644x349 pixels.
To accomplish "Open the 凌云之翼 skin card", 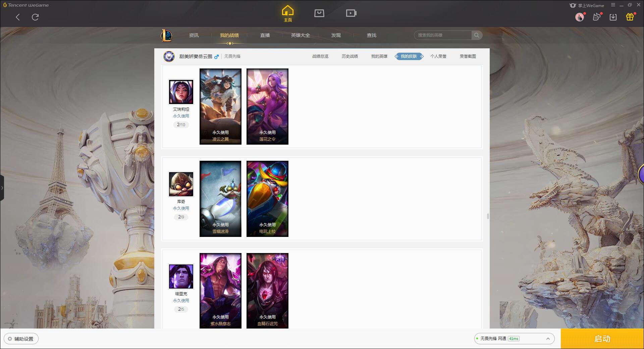I will 220,107.
